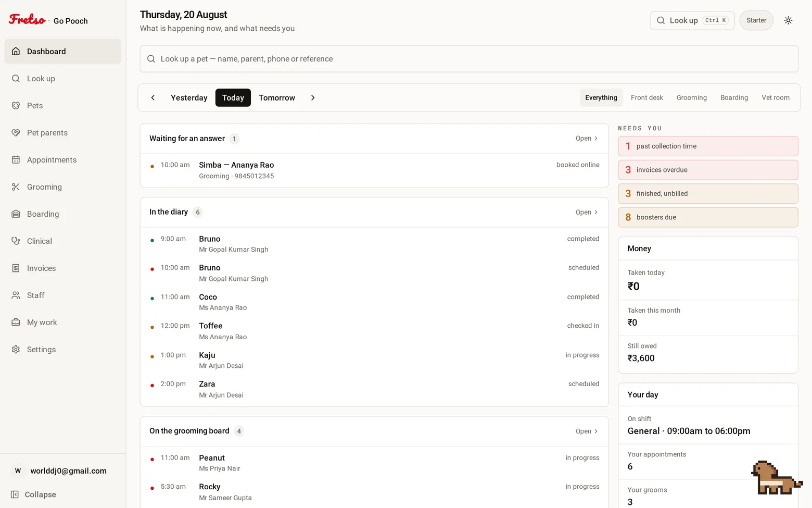Show Everything filter
The height and width of the screenshot is (508, 812).
point(601,98)
